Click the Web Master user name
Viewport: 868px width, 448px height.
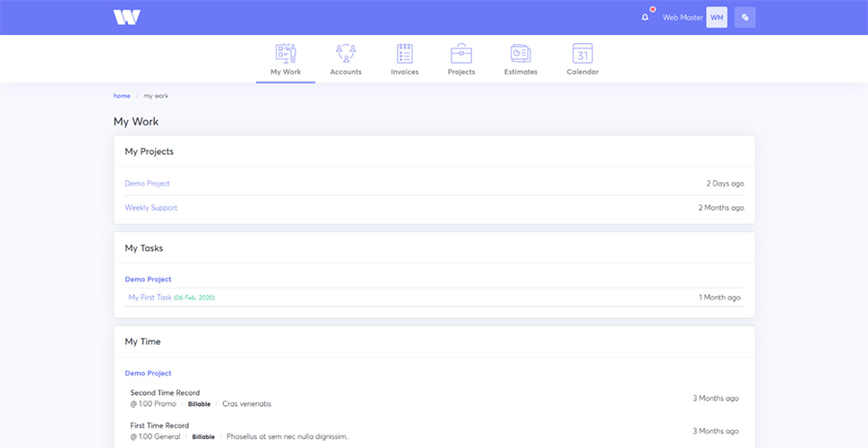[683, 17]
